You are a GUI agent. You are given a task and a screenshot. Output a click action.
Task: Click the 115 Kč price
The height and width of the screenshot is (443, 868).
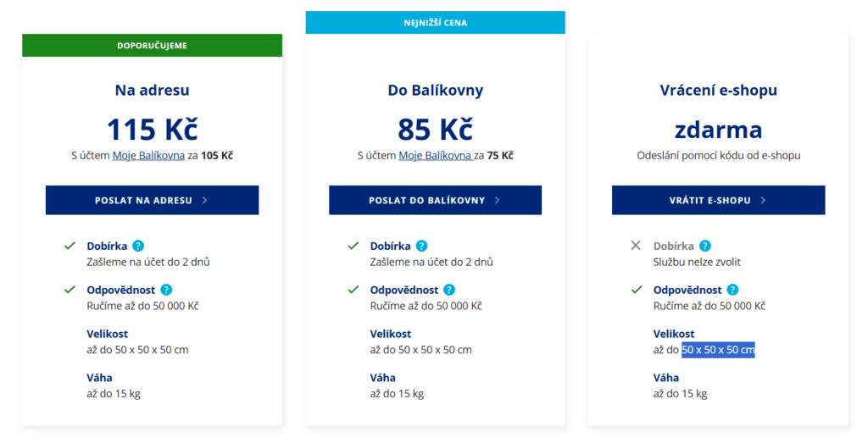click(152, 129)
